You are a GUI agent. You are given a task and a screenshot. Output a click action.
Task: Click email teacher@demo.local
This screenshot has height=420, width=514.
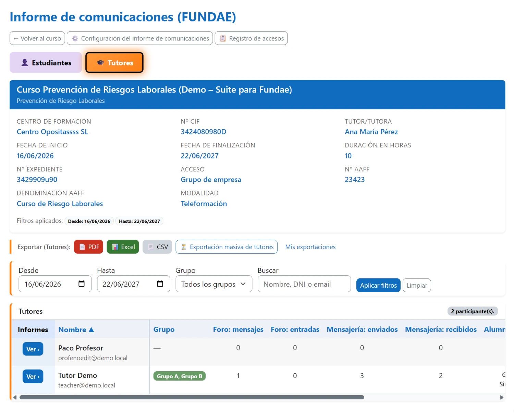(x=87, y=385)
